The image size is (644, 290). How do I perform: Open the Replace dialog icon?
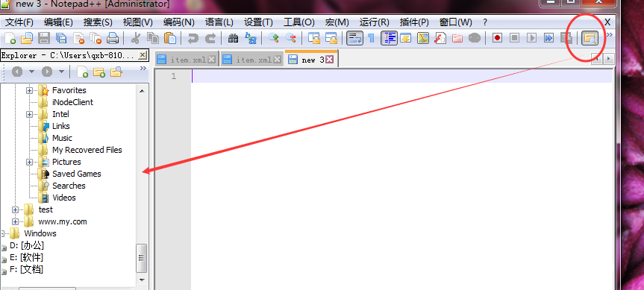pos(251,38)
